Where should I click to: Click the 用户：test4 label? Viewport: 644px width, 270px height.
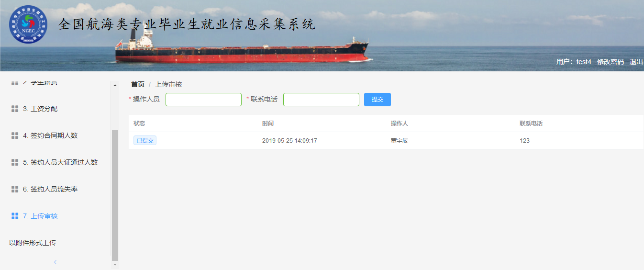click(574, 62)
